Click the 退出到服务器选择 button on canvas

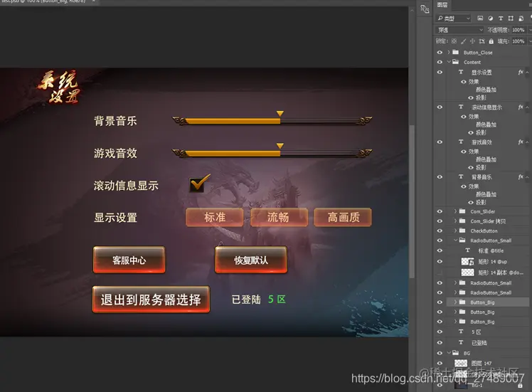click(x=151, y=300)
